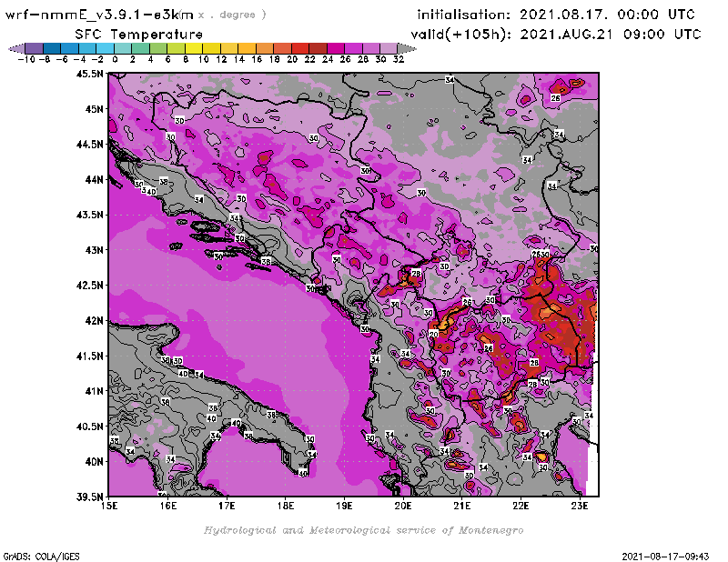Click the 39.5N latitude label
Viewport: 728px width, 562px height.
point(89,497)
